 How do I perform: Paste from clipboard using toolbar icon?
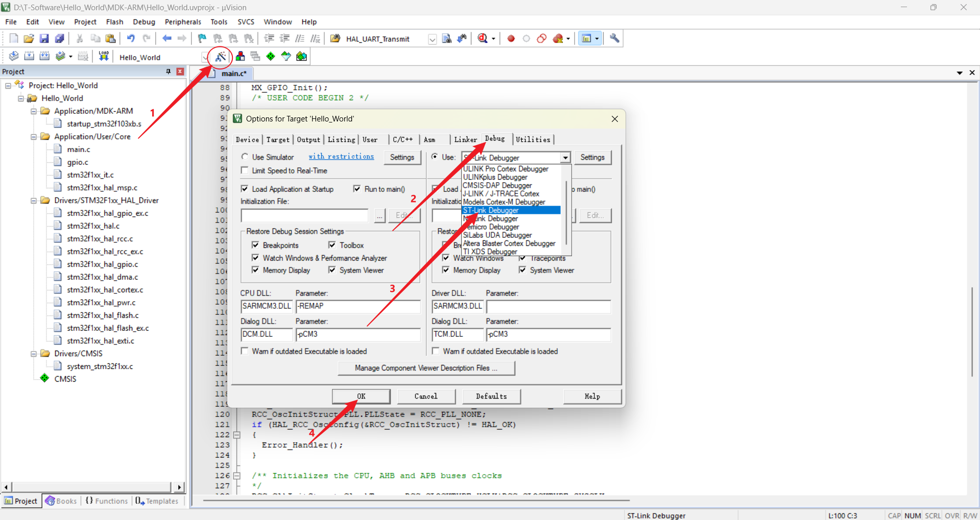tap(110, 39)
